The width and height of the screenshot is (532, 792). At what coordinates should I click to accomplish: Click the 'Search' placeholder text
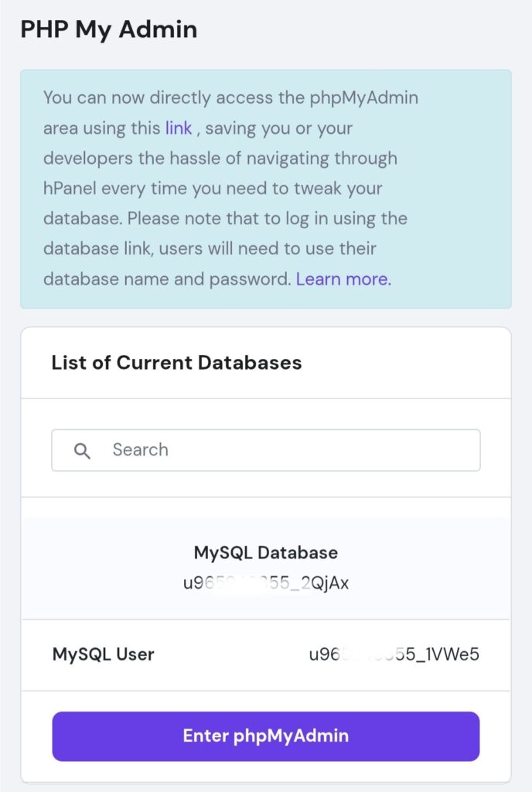(x=140, y=450)
